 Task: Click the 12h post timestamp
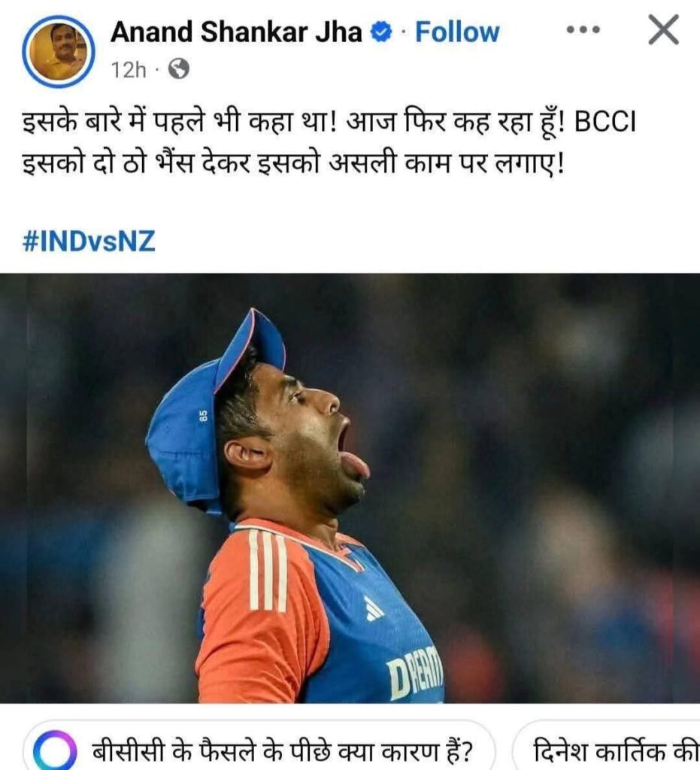[129, 70]
